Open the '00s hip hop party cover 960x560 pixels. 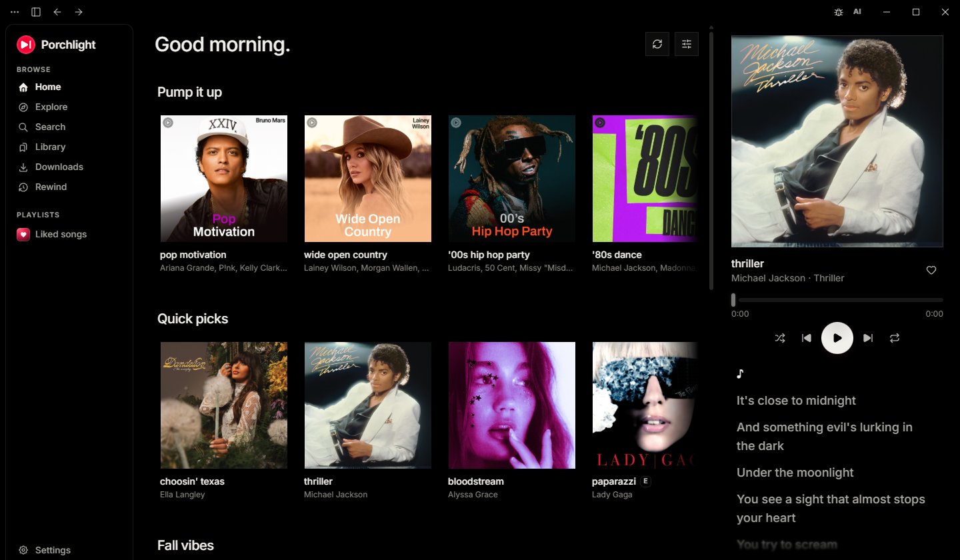point(512,179)
